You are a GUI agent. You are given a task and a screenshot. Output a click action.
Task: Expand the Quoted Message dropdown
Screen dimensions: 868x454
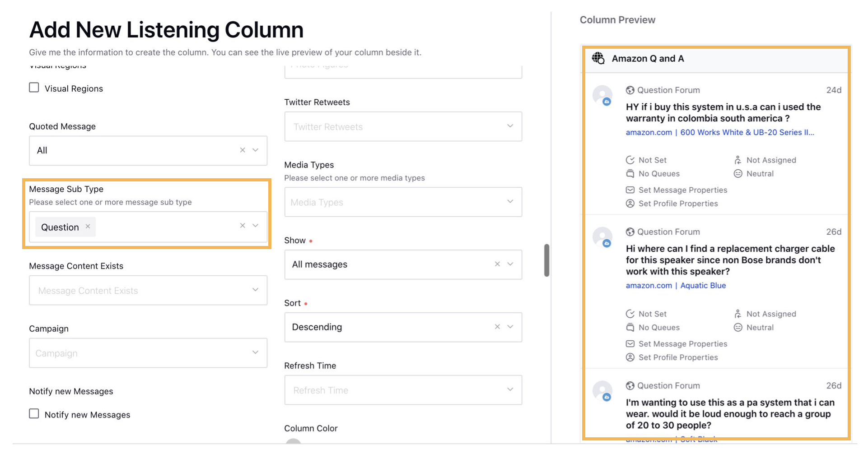pyautogui.click(x=256, y=150)
